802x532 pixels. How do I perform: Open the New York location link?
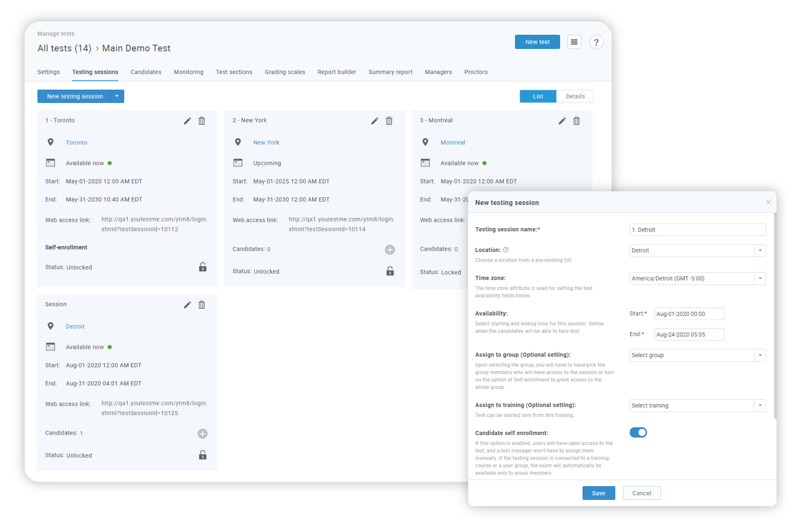(266, 143)
